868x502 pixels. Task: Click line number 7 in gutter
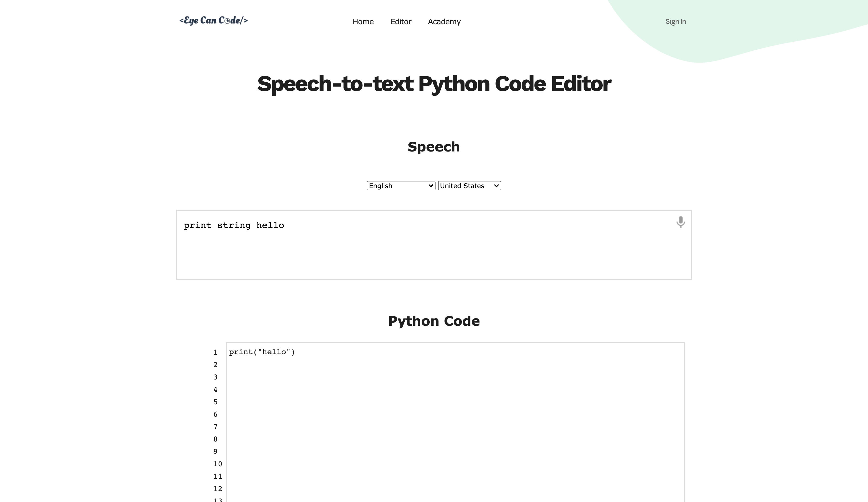pyautogui.click(x=215, y=427)
